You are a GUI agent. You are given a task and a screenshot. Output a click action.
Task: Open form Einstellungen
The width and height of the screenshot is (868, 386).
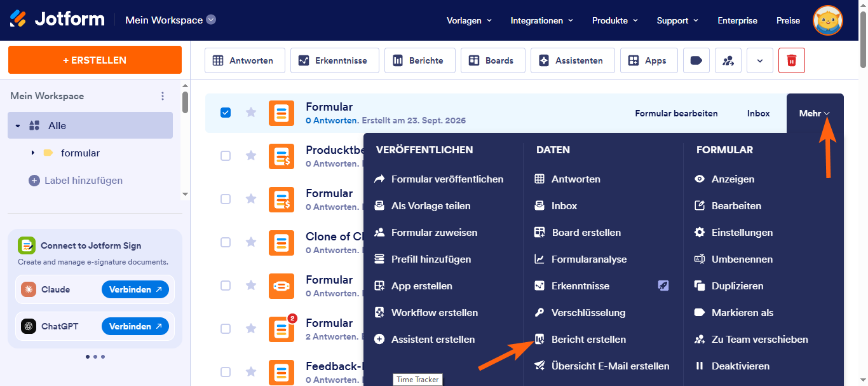(734, 233)
